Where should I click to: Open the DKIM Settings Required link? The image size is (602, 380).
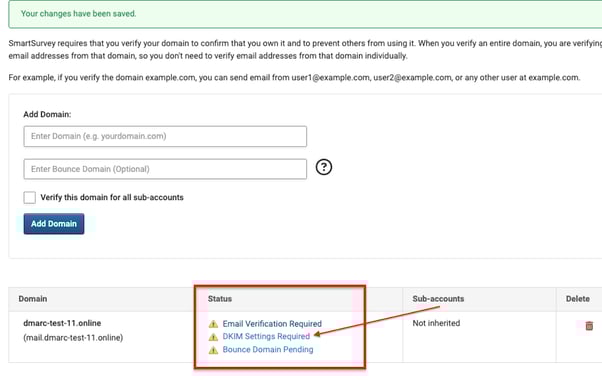(x=266, y=336)
